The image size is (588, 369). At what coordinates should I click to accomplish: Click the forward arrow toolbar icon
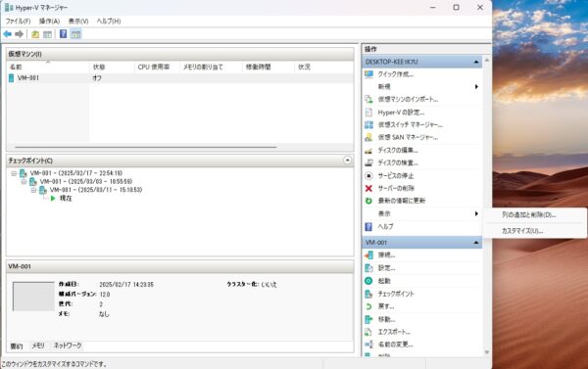20,34
